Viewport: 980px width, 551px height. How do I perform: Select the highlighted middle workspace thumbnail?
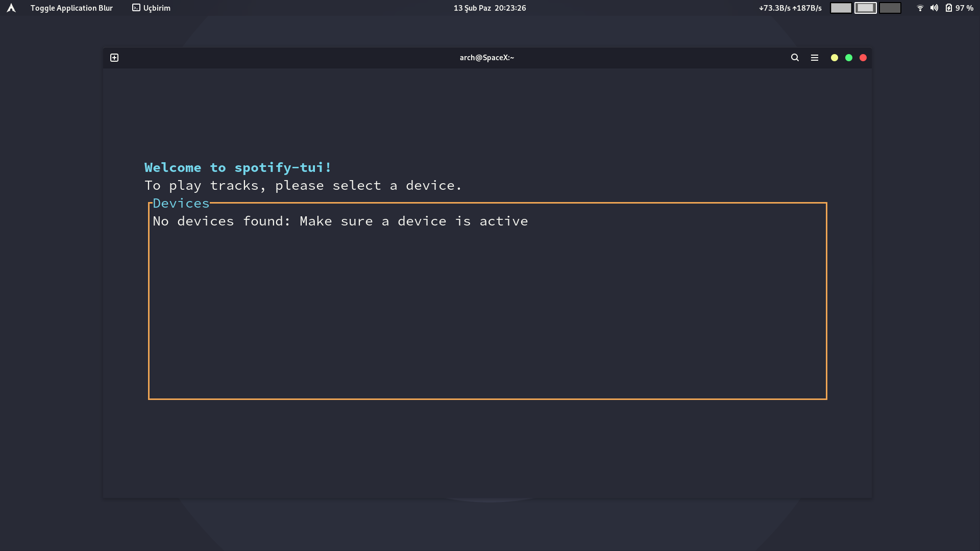pyautogui.click(x=865, y=8)
